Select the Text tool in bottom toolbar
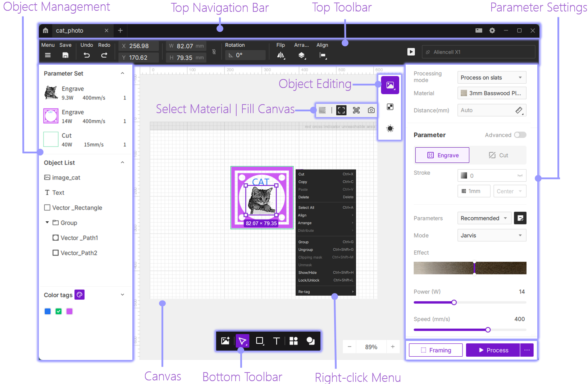Viewport: 588px width, 384px height. 276,341
